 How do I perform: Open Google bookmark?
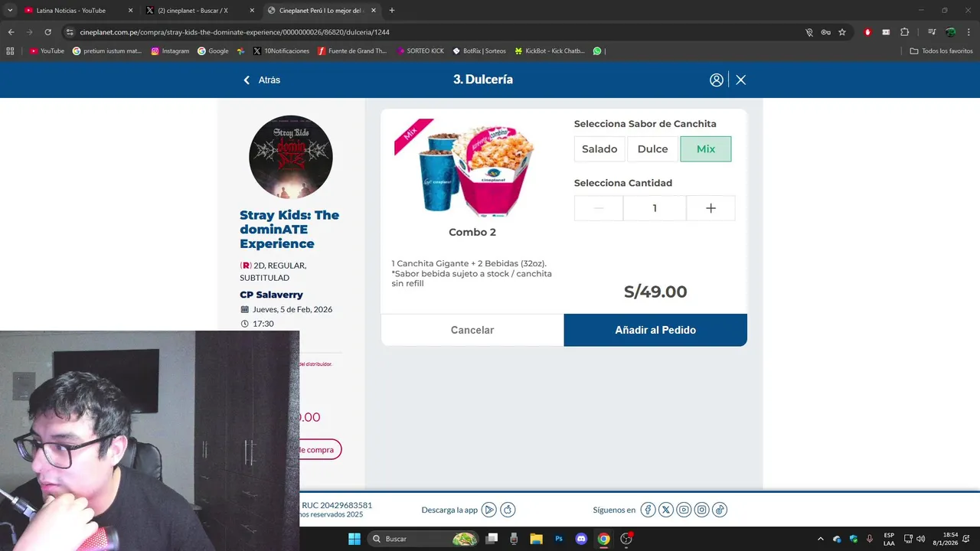click(x=213, y=51)
